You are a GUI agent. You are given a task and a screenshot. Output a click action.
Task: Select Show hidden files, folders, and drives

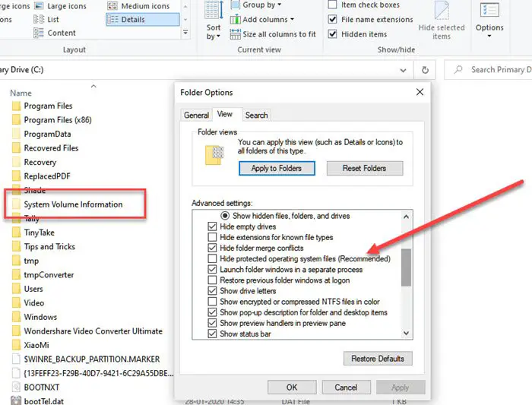click(225, 216)
